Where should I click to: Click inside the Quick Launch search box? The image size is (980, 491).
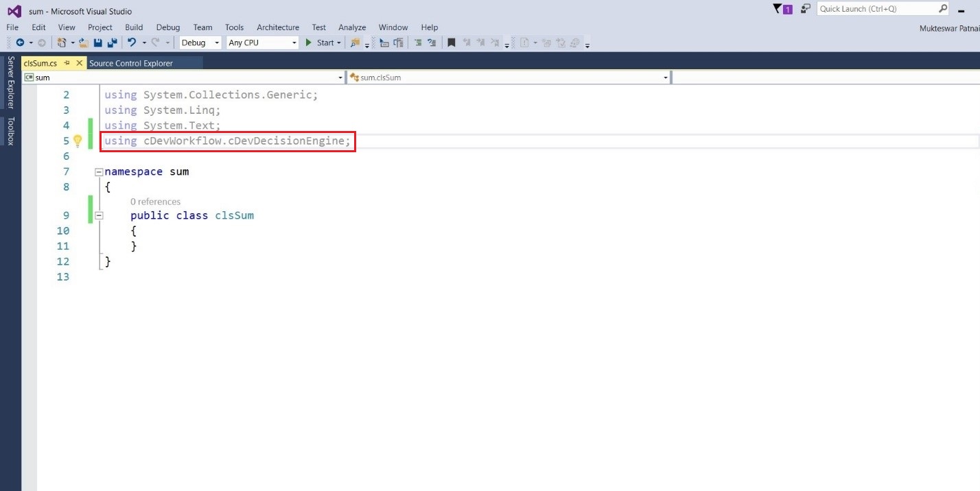point(878,9)
